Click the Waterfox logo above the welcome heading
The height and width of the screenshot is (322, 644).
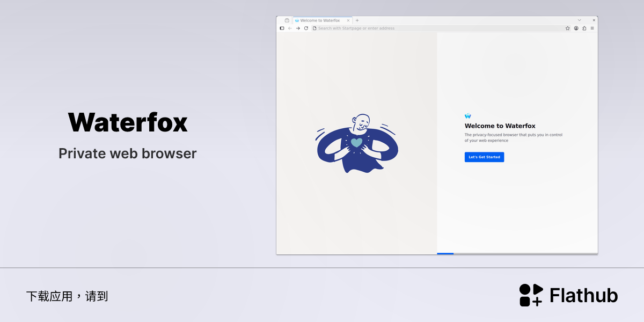[467, 116]
